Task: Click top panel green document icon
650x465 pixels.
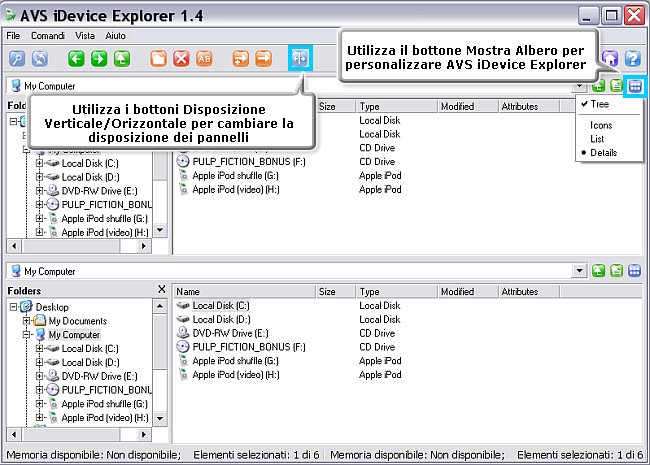Action: (616, 86)
